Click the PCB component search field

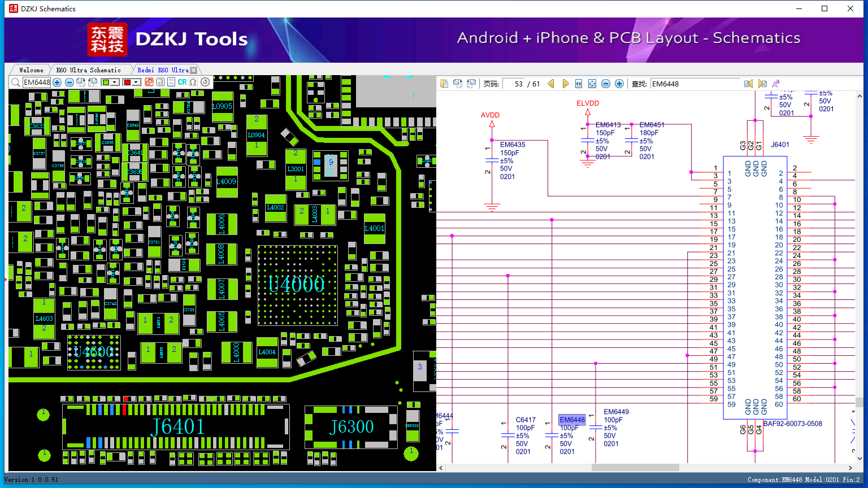point(37,82)
